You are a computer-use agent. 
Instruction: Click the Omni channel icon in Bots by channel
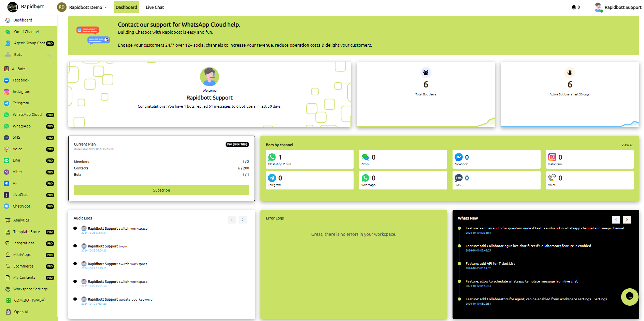(x=366, y=157)
